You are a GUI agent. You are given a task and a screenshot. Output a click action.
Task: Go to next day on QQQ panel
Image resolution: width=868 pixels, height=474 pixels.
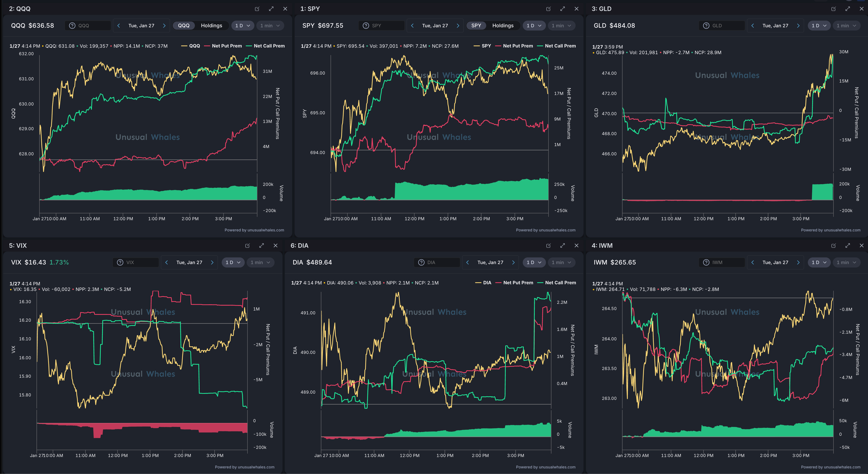[x=164, y=26]
